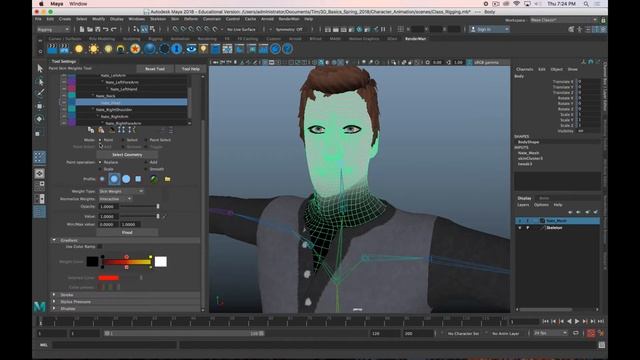Click the auto keyframe toggle icon near timeline
This screenshot has height=360, width=640.
591,333
